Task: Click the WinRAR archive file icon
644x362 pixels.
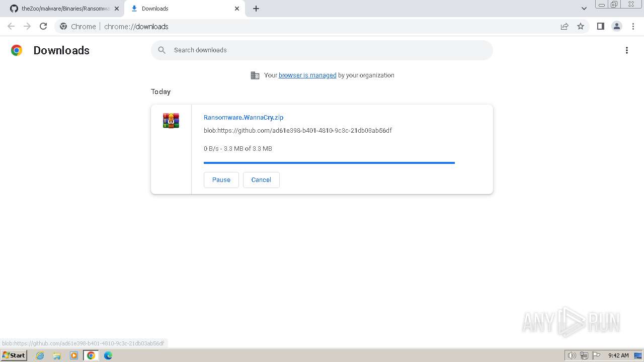Action: [171, 121]
